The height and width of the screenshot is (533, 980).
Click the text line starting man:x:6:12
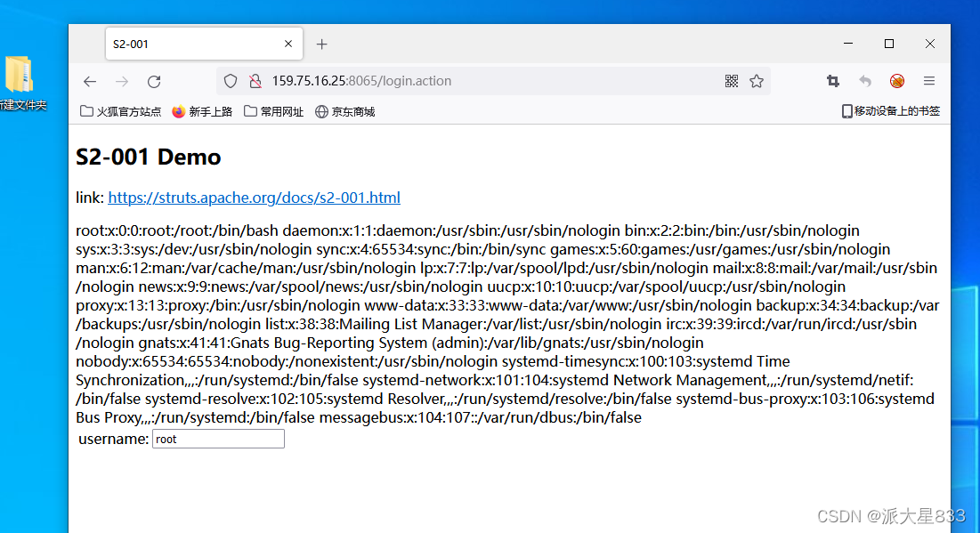506,268
